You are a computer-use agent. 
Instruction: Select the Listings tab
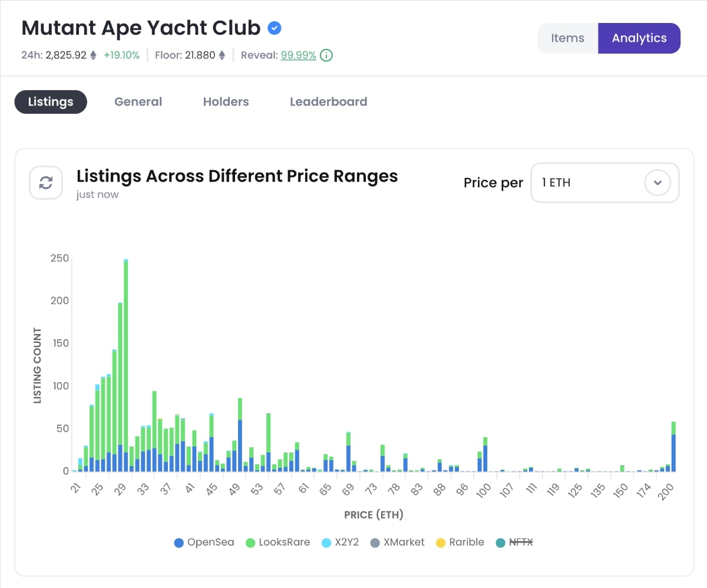[51, 102]
